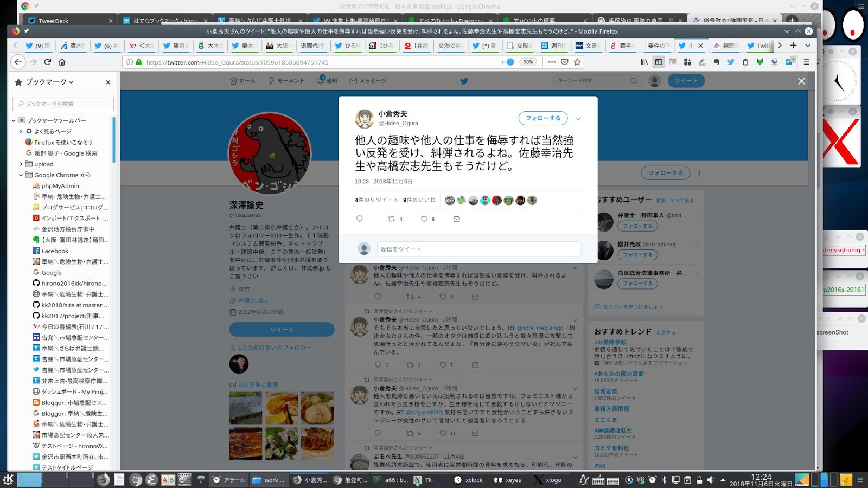Click reply field 返信をツイート
This screenshot has width=868, height=488.
point(478,249)
